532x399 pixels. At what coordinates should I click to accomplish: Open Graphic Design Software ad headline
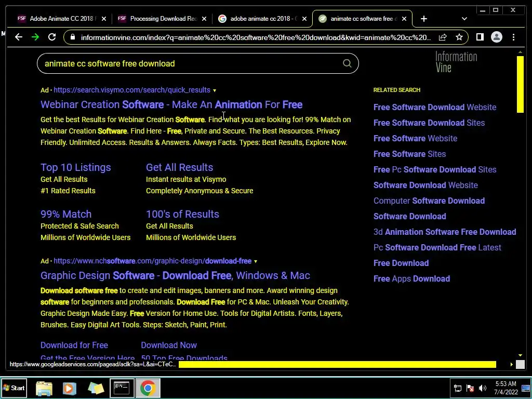click(175, 275)
